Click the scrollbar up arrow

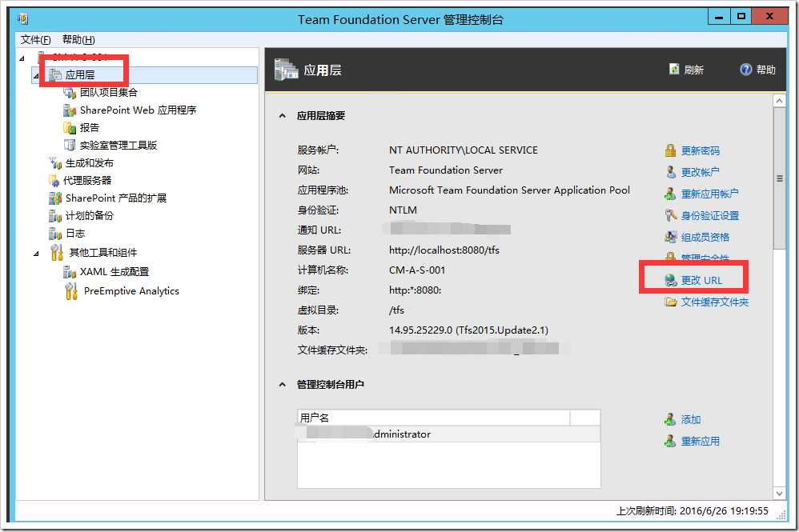tap(779, 101)
